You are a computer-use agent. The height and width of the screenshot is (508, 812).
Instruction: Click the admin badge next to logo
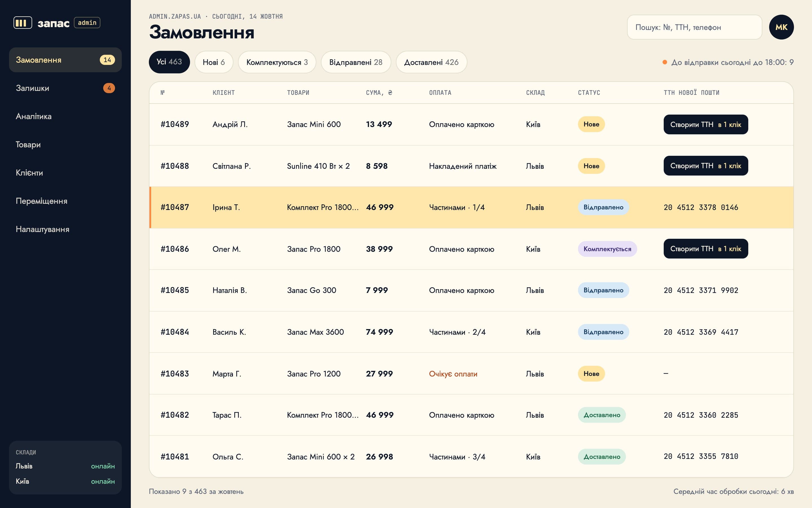pyautogui.click(x=87, y=23)
